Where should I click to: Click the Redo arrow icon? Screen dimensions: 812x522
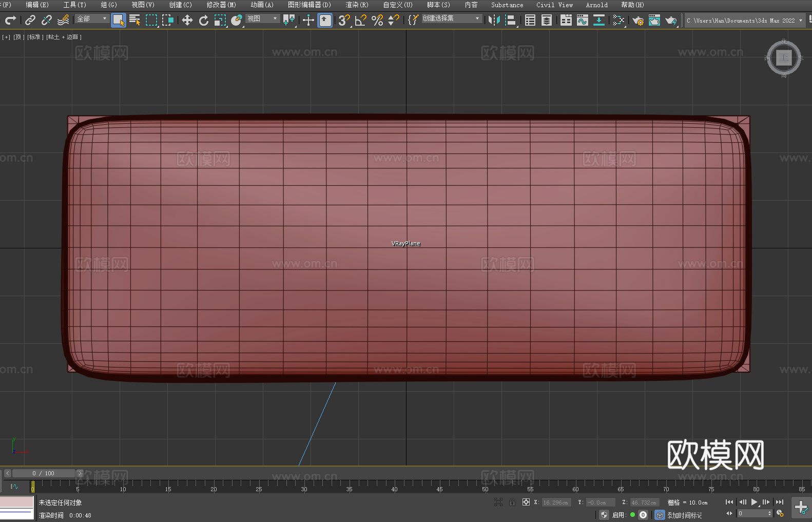(x=10, y=20)
